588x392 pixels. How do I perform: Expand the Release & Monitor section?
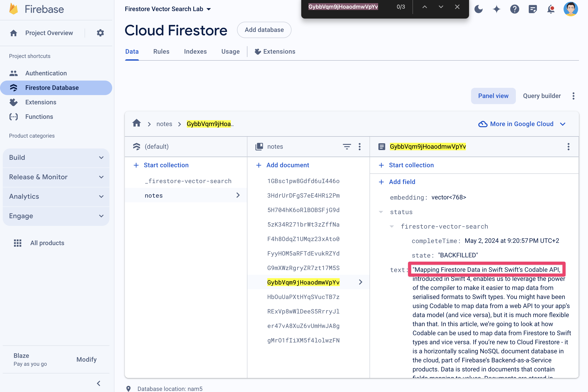(57, 177)
